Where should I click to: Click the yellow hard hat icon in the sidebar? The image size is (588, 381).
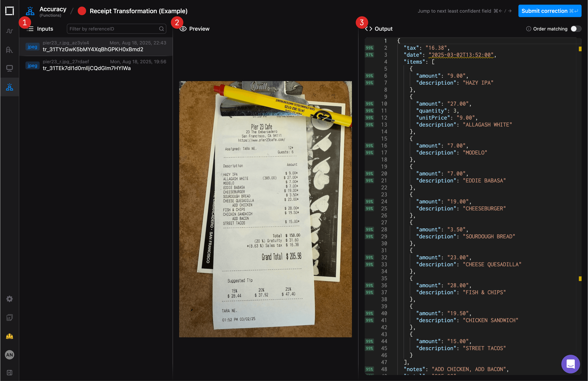(9, 336)
